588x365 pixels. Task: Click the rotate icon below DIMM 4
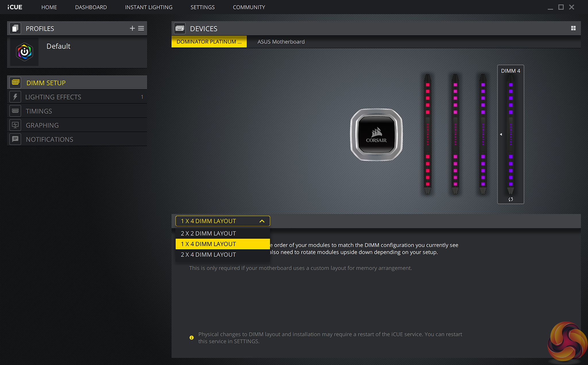point(510,199)
